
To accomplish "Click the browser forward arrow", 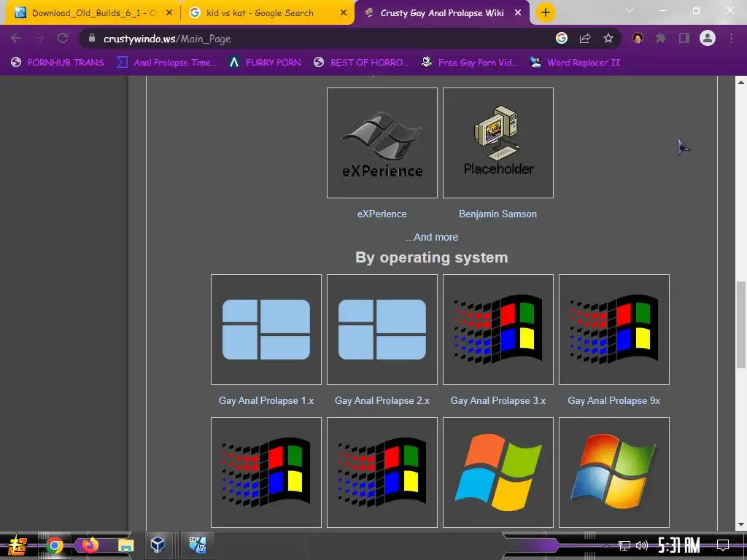I will tap(39, 38).
